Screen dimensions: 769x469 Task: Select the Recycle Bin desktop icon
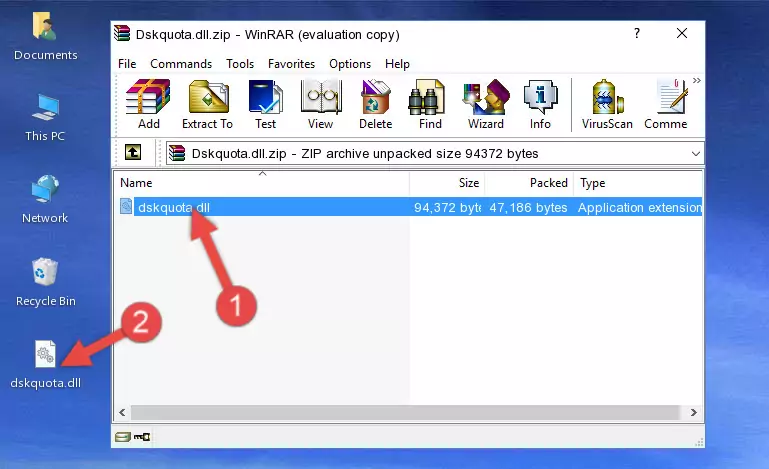tap(45, 282)
